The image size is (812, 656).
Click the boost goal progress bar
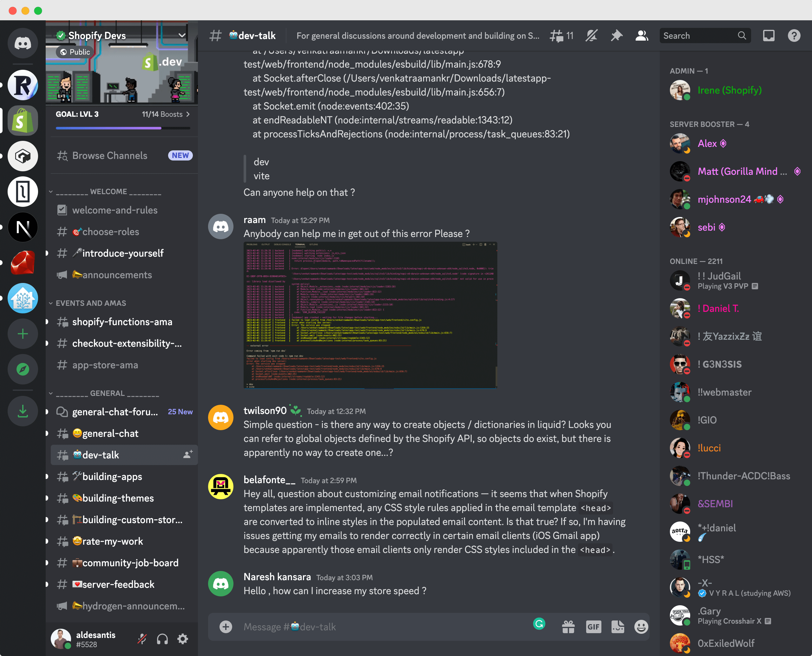[x=123, y=128]
